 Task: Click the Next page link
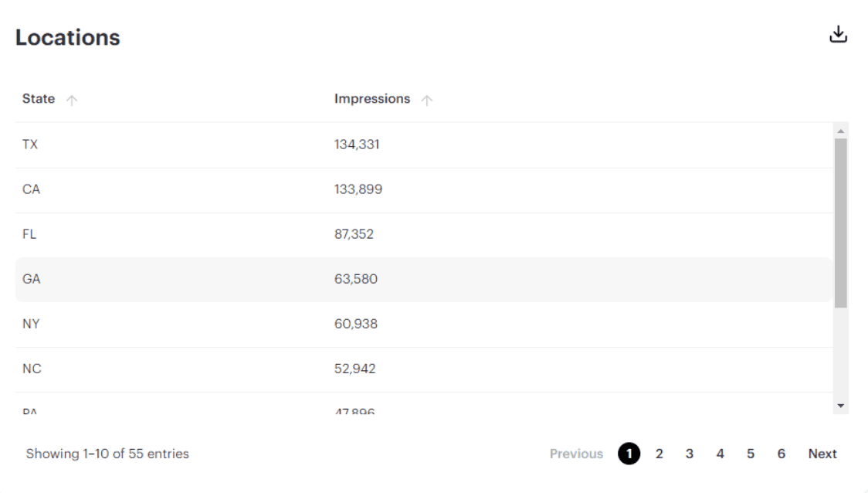point(822,454)
